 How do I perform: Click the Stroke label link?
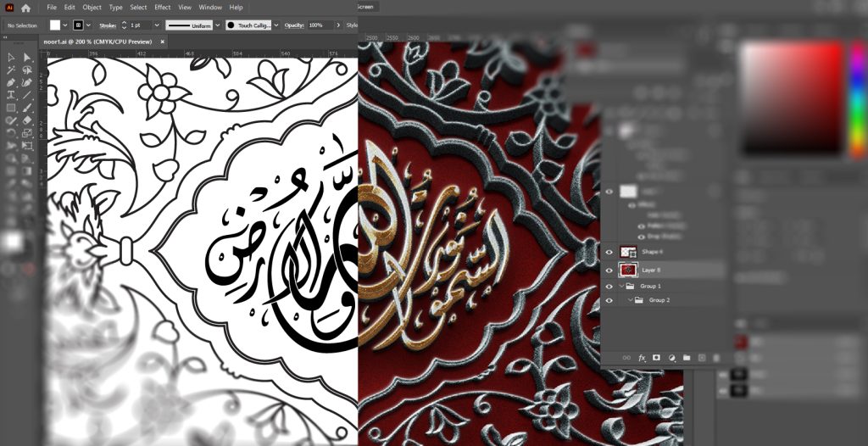point(107,25)
